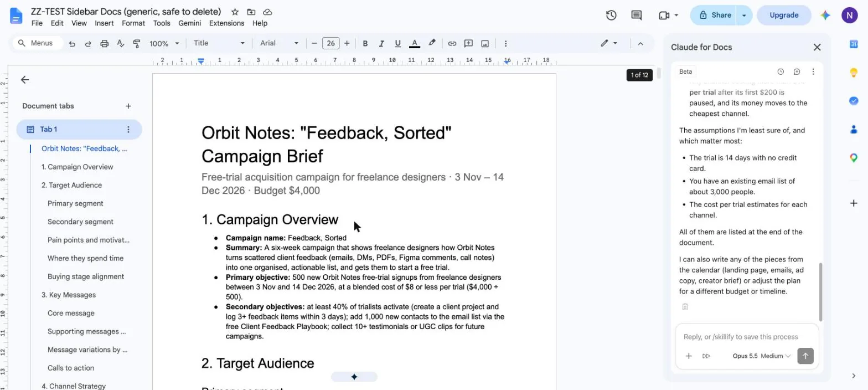Screen dimensions: 868x390
Task: Open Google Maps side panel
Action: (x=854, y=158)
